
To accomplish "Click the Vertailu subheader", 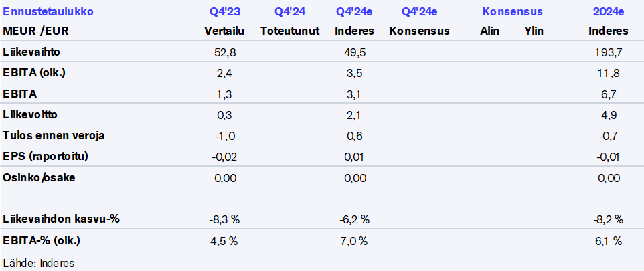I will 224,31.
